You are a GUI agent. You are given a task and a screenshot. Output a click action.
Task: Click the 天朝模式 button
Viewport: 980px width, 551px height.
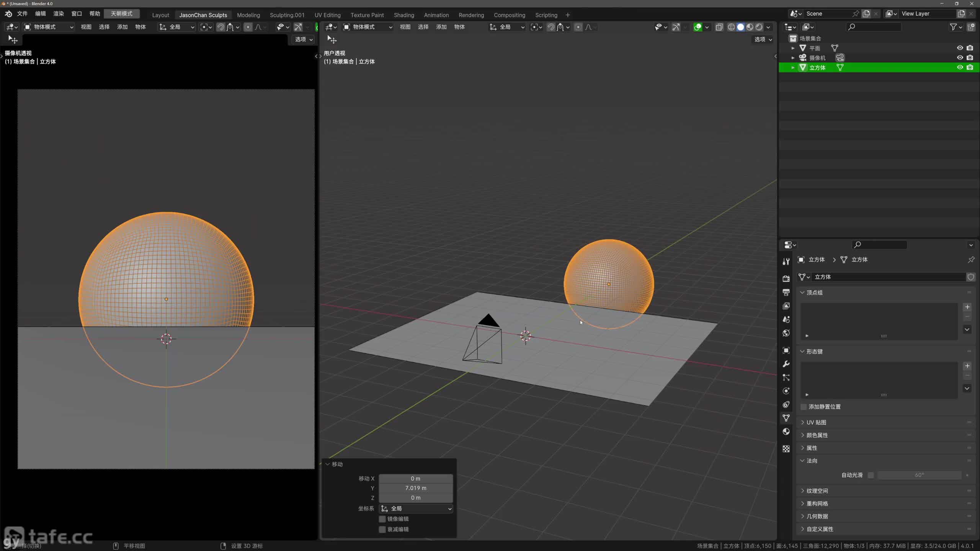[122, 14]
